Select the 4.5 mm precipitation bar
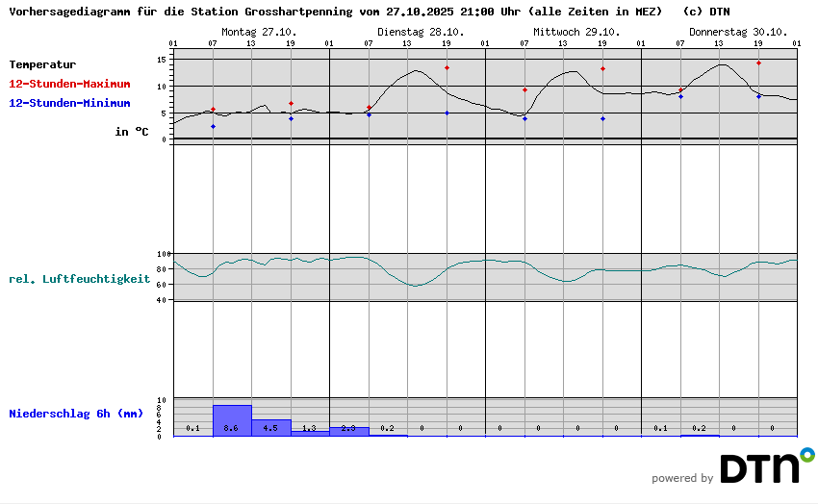818x504 pixels. tap(270, 427)
